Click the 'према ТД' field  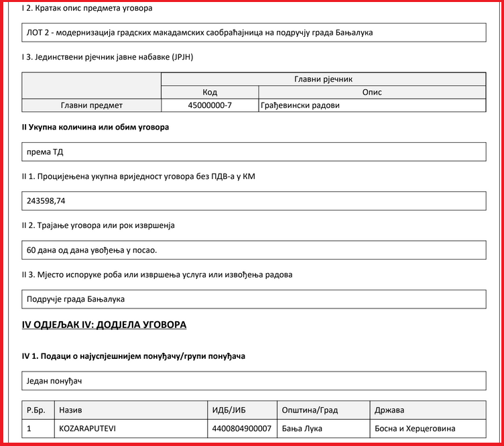click(x=254, y=152)
